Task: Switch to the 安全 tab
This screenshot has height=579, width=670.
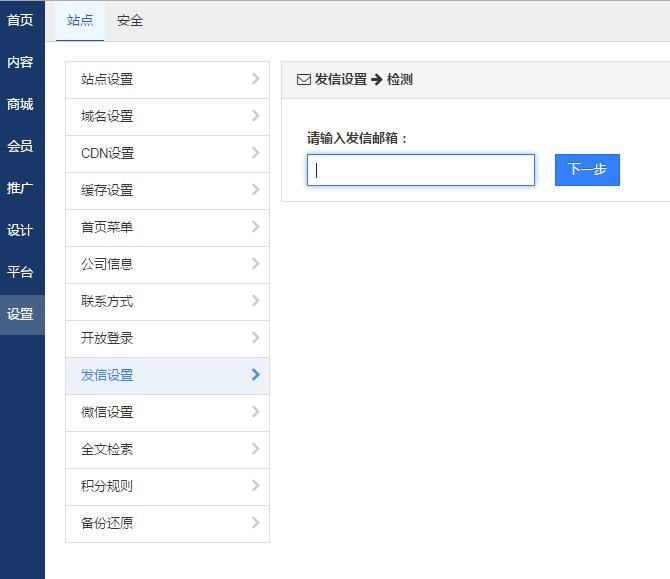Action: [130, 20]
